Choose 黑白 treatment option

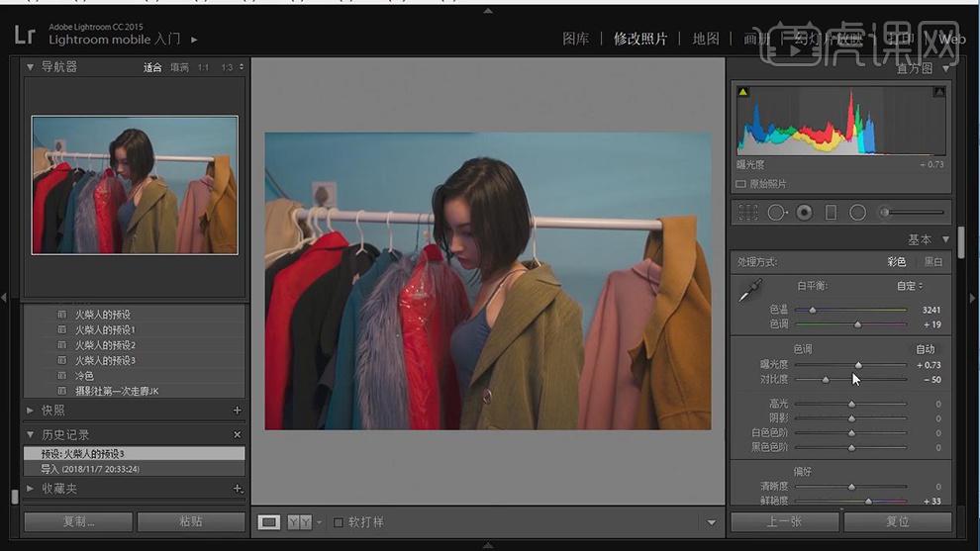(933, 262)
